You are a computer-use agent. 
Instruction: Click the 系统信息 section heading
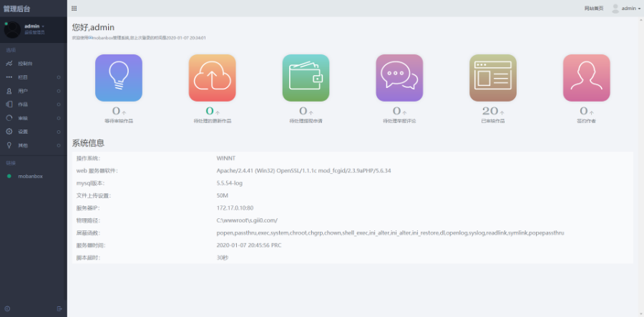click(88, 143)
